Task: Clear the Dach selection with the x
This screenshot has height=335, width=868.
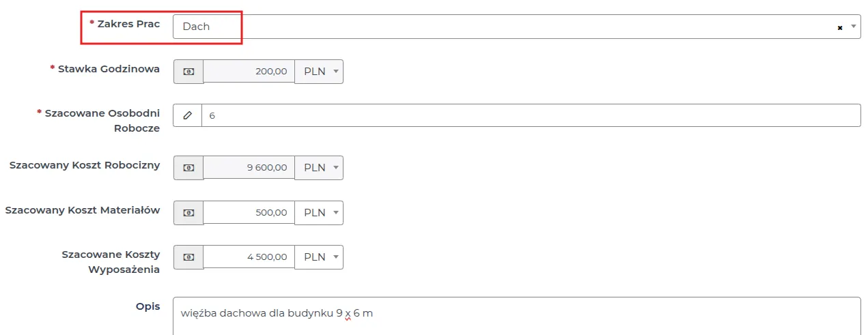Action: click(x=839, y=27)
